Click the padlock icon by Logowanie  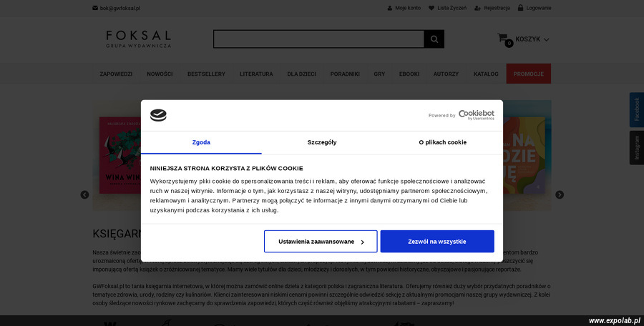pyautogui.click(x=520, y=8)
